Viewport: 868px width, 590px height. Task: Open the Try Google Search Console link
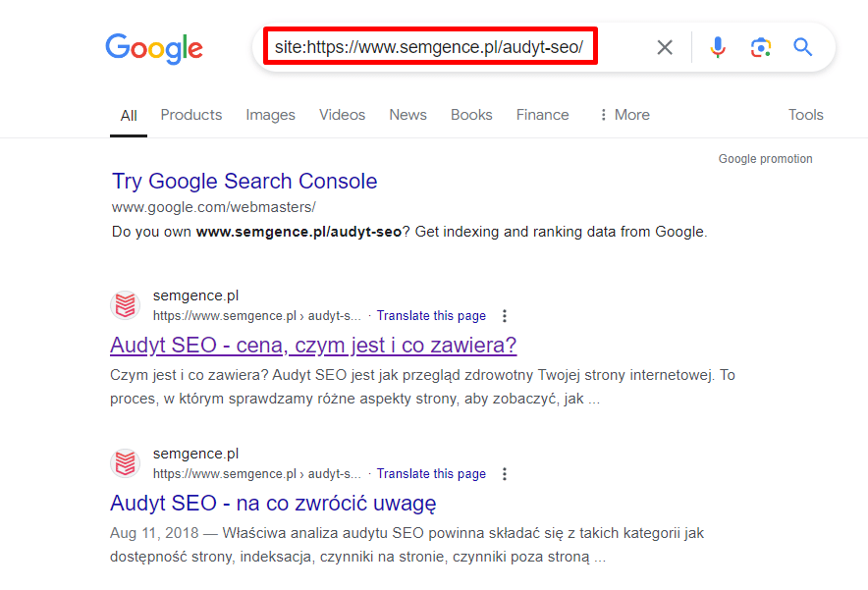click(244, 181)
